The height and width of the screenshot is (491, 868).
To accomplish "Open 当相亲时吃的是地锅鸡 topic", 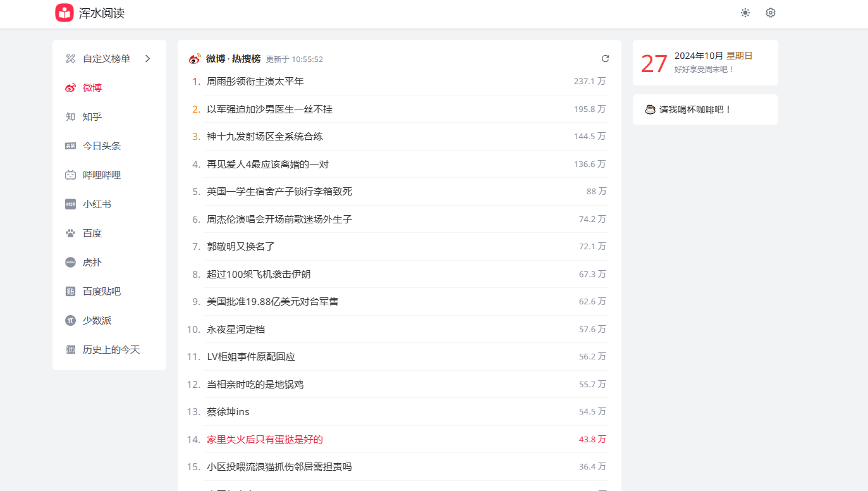I will (255, 385).
